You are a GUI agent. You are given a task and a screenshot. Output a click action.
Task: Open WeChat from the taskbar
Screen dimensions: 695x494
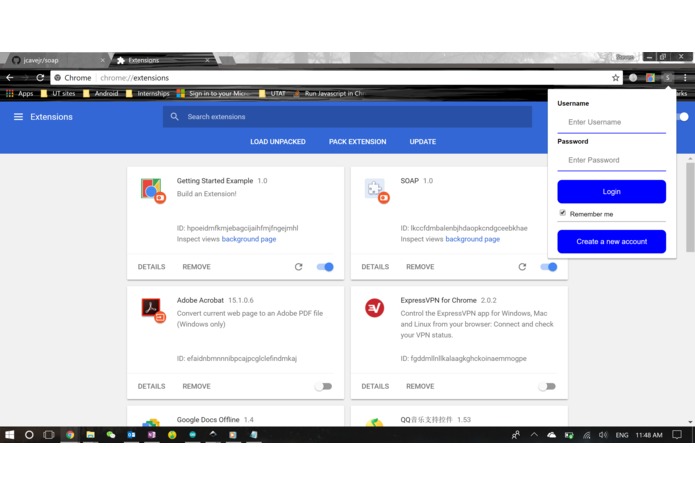pos(111,435)
